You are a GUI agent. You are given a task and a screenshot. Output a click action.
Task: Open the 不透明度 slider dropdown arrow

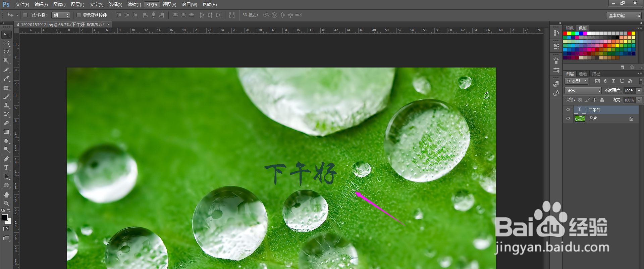pos(639,91)
